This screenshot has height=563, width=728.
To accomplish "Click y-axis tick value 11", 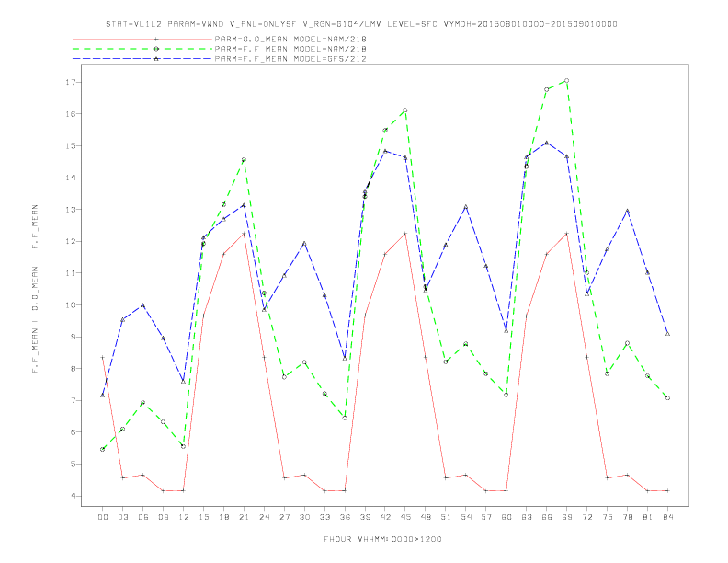I will [x=70, y=273].
